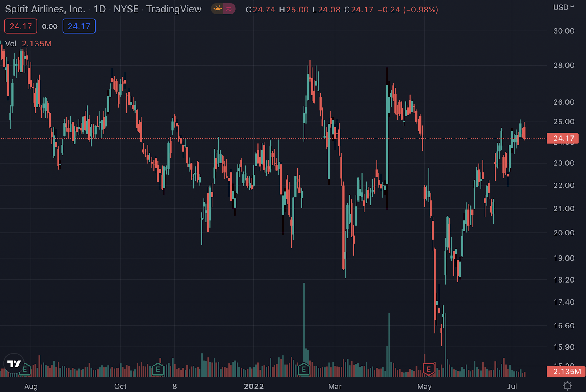The image size is (586, 392).
Task: Click the May label on time axis
Action: 424,387
